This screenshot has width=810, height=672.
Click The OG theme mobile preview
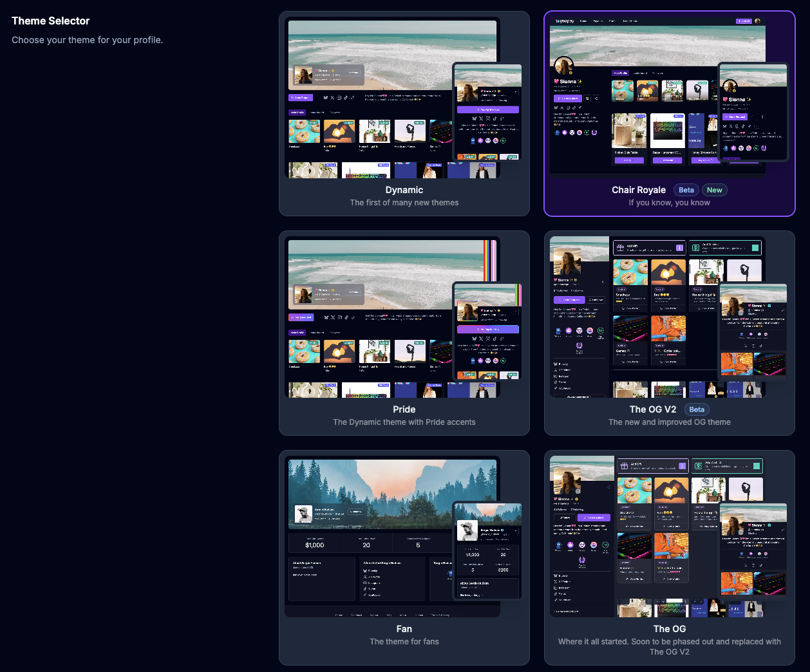click(x=753, y=552)
